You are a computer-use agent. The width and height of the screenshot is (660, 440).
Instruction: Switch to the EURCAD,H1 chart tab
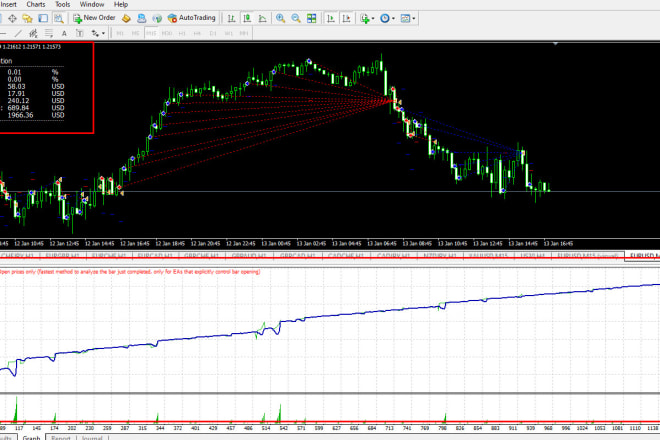click(155, 256)
